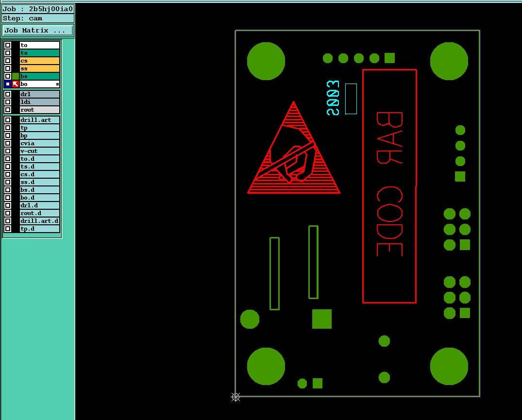Select the 'ss.d' layer name
The height and width of the screenshot is (420, 522).
click(40, 182)
